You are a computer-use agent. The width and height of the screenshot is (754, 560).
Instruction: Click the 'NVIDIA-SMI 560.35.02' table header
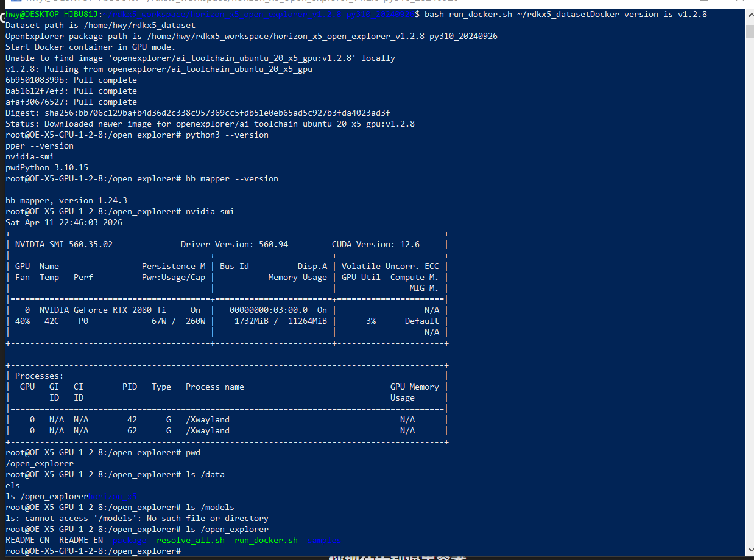pyautogui.click(x=64, y=244)
